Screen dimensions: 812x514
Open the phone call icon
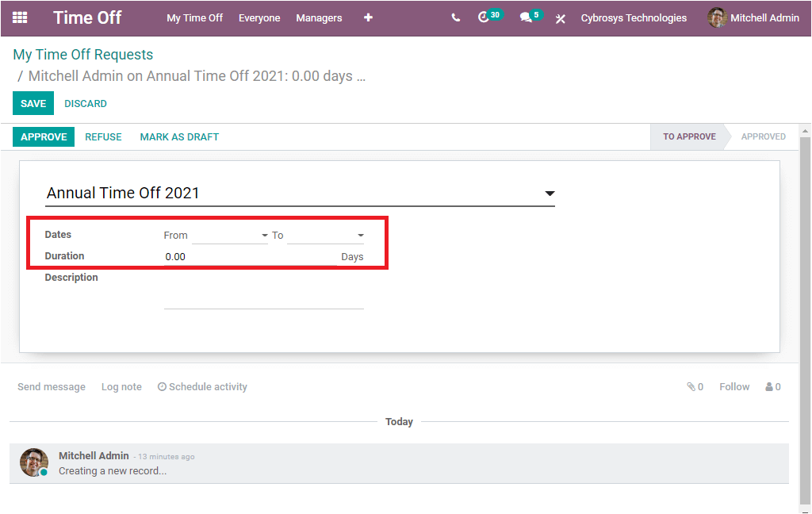coord(456,17)
